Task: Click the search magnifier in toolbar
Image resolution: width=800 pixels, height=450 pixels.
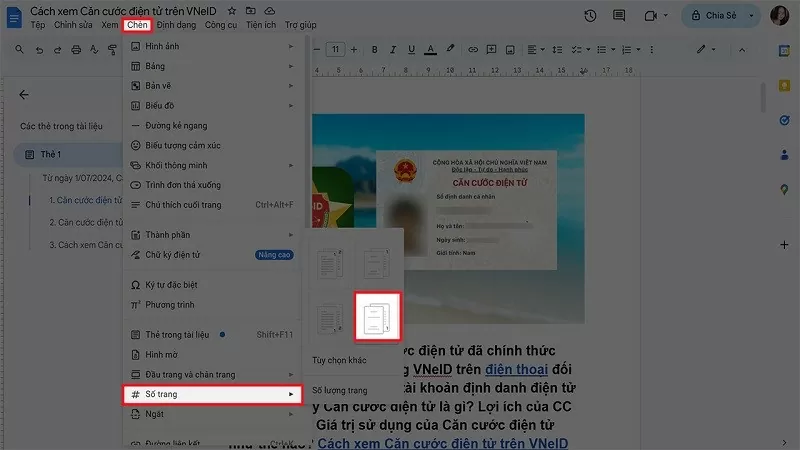Action: point(19,49)
